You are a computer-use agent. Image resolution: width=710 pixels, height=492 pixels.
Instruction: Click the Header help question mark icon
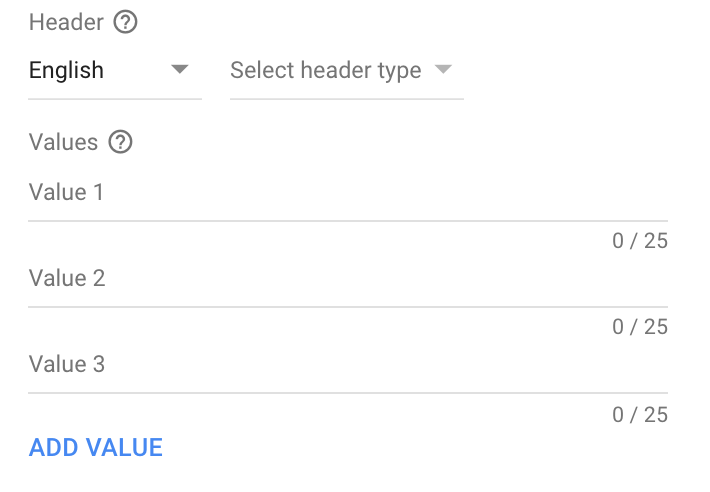point(125,22)
